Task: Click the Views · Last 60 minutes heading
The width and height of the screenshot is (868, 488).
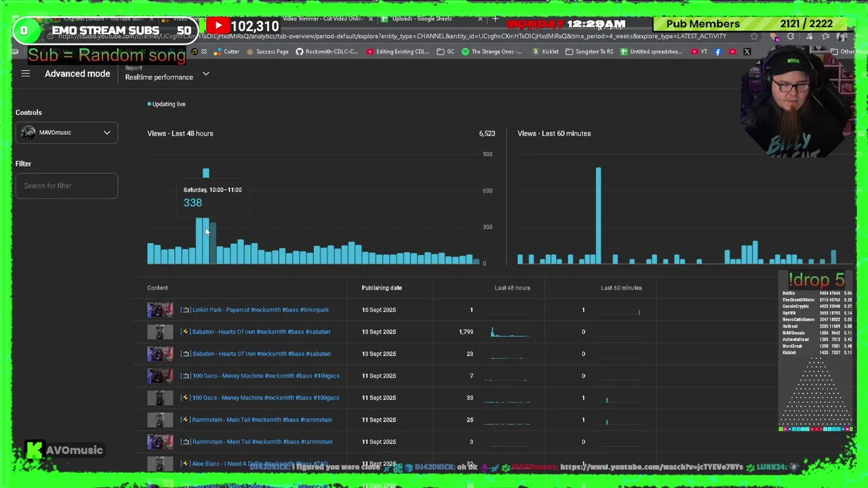Action: 554,134
